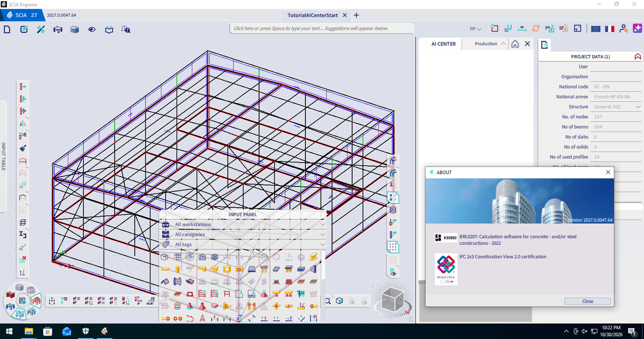Close the AI Center panel

(x=527, y=44)
